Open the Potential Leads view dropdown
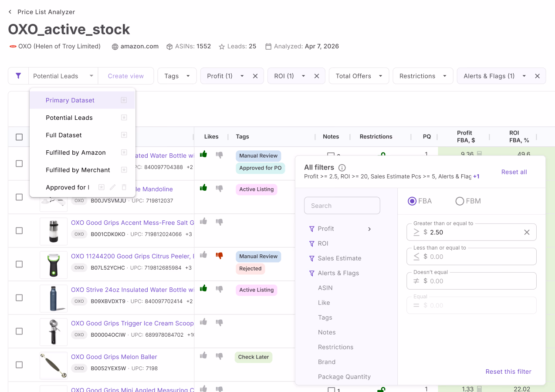 (63, 76)
